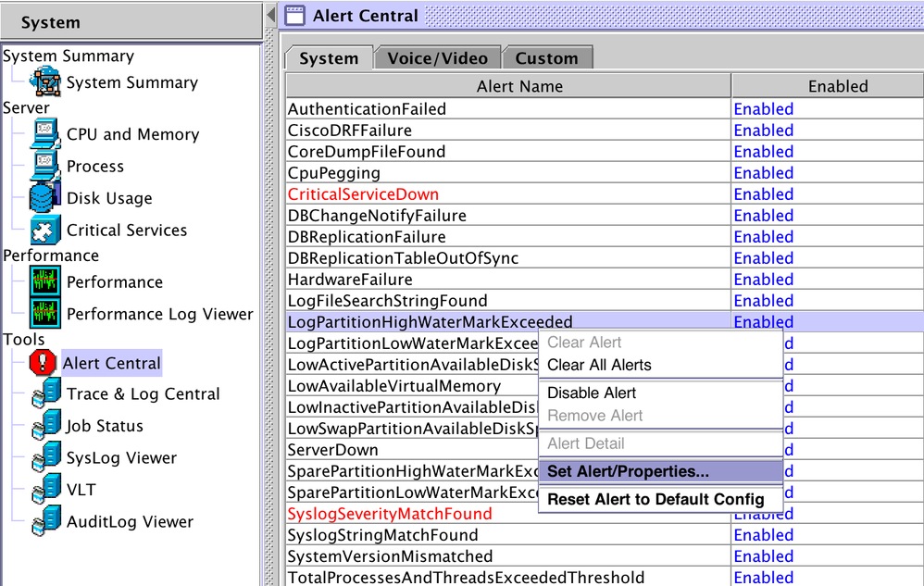Click Enabled link for AuthenticationFailed alert
This screenshot has width=924, height=586.
click(763, 109)
